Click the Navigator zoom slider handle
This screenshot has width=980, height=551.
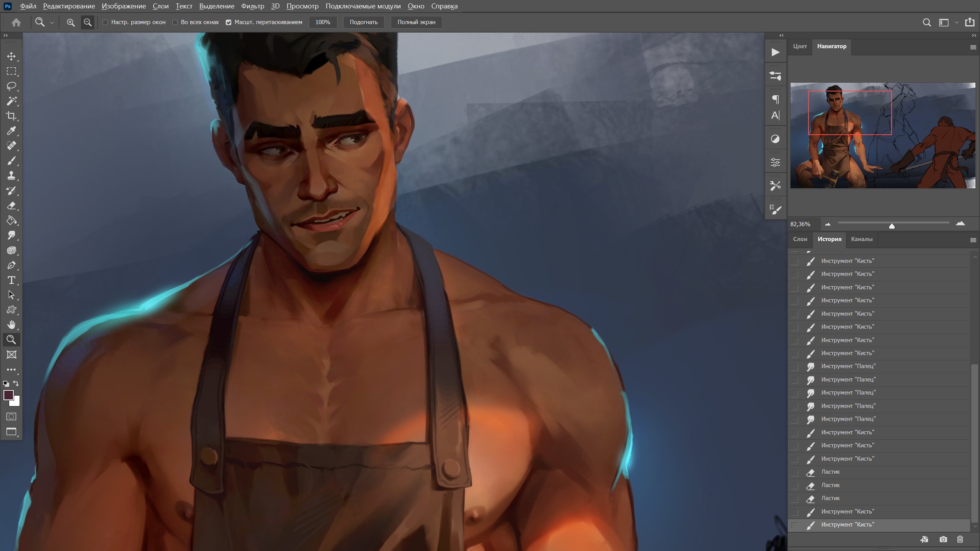892,226
